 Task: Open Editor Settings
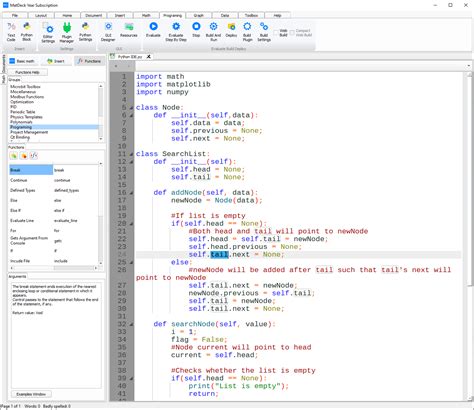48,32
